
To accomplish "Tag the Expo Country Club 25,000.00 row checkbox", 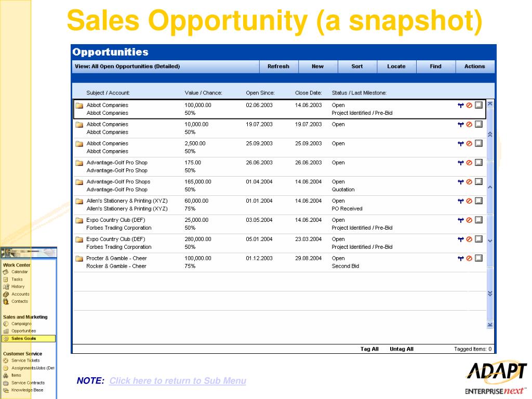I will 478,220.
